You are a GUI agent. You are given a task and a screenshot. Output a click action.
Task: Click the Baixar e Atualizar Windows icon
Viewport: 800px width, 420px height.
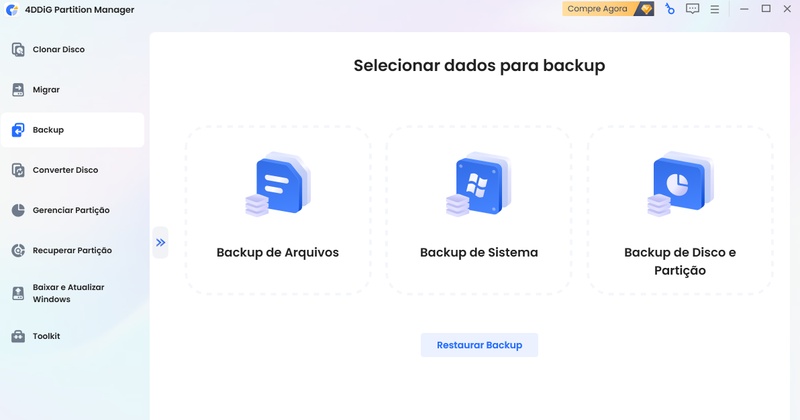[x=18, y=293]
